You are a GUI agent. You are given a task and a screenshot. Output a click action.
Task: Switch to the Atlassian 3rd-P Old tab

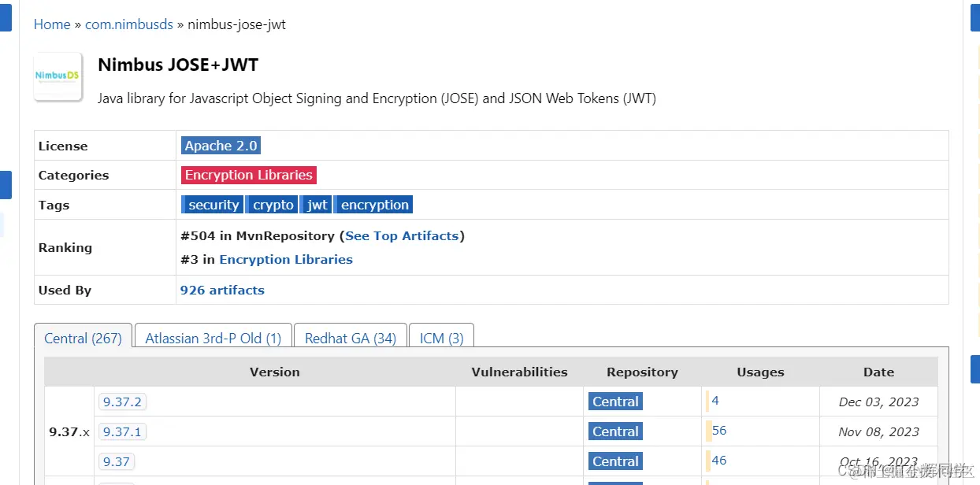[213, 338]
